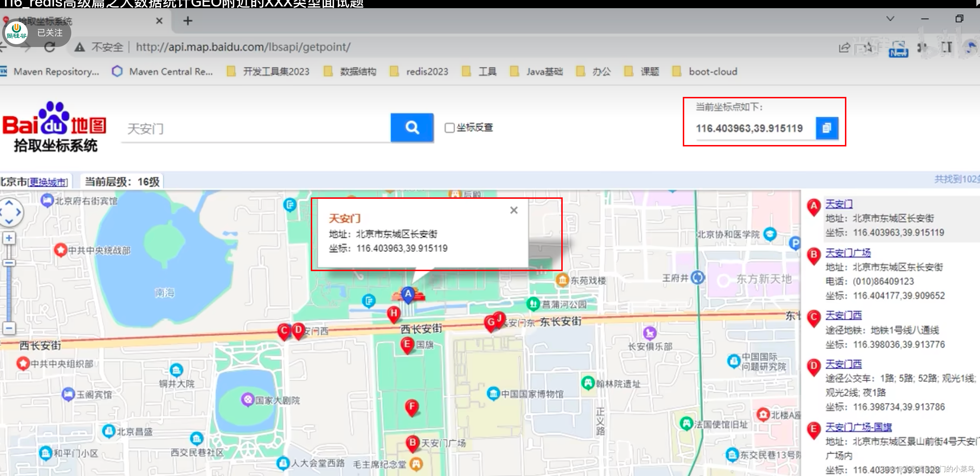Pan the map up with the arrow control
The width and height of the screenshot is (980, 476).
pyautogui.click(x=9, y=203)
